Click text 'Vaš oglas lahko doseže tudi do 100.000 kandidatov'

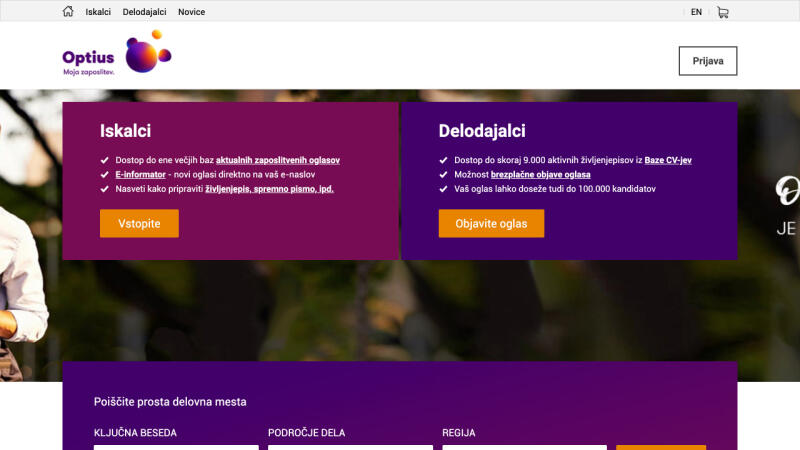click(x=555, y=189)
